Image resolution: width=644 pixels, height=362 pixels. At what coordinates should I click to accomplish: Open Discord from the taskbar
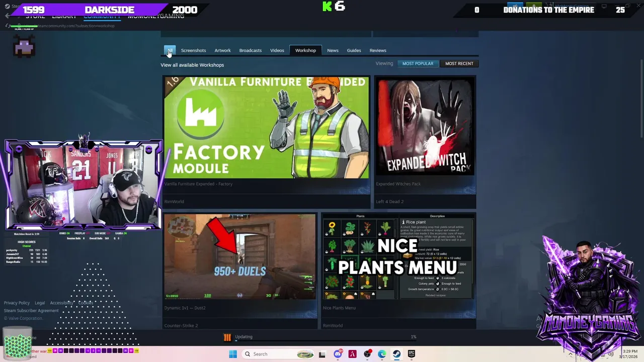(x=338, y=354)
